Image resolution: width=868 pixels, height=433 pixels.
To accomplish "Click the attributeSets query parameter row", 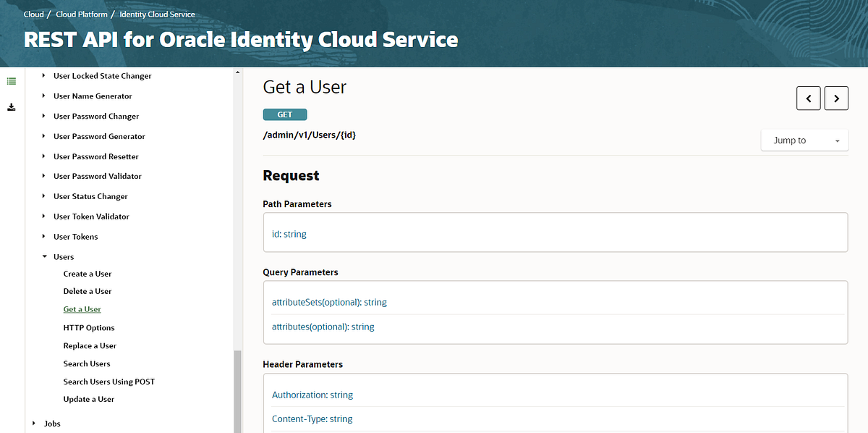I will pos(329,302).
